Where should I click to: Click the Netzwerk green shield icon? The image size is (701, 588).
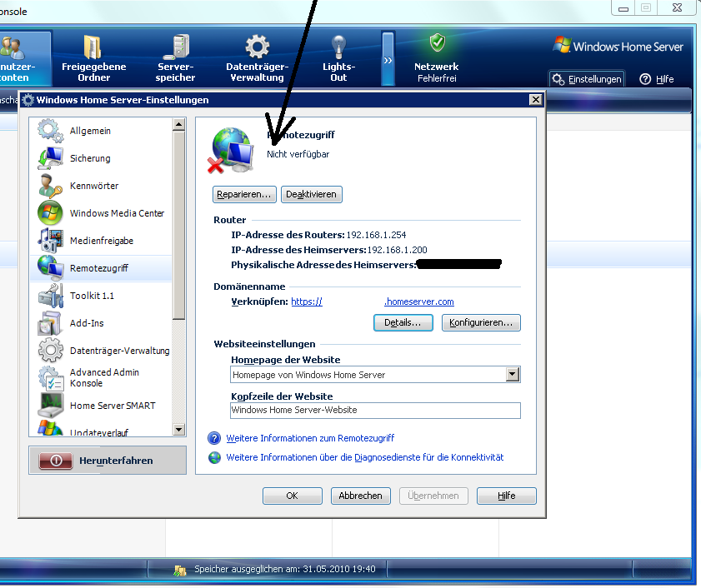click(438, 43)
